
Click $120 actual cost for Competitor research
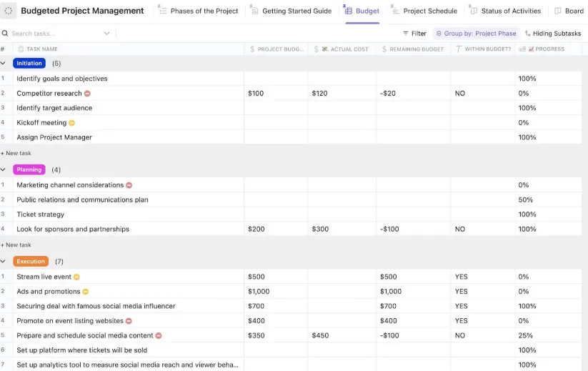(x=319, y=94)
